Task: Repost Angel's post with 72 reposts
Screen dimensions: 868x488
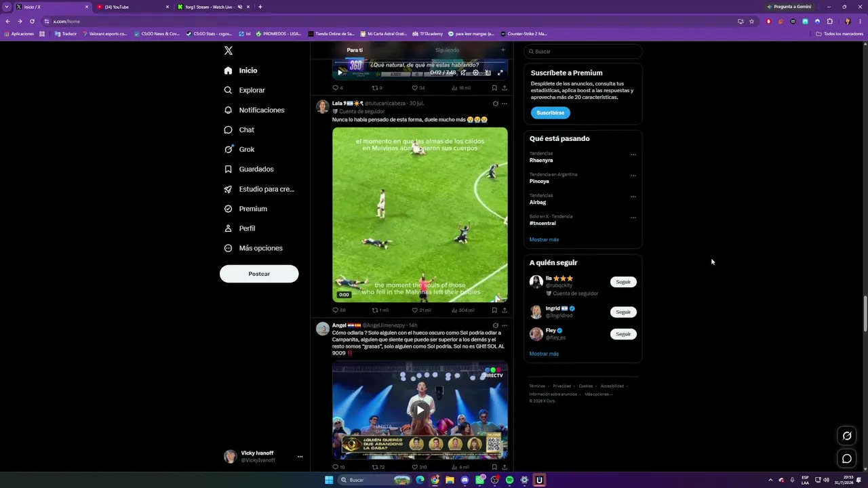Action: coord(378,467)
